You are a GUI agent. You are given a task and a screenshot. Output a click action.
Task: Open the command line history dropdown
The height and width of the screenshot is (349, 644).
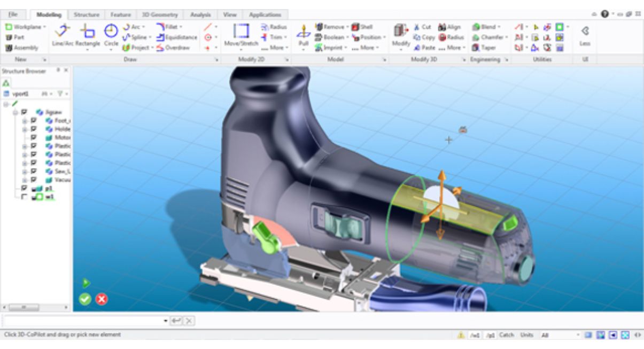[x=166, y=321]
